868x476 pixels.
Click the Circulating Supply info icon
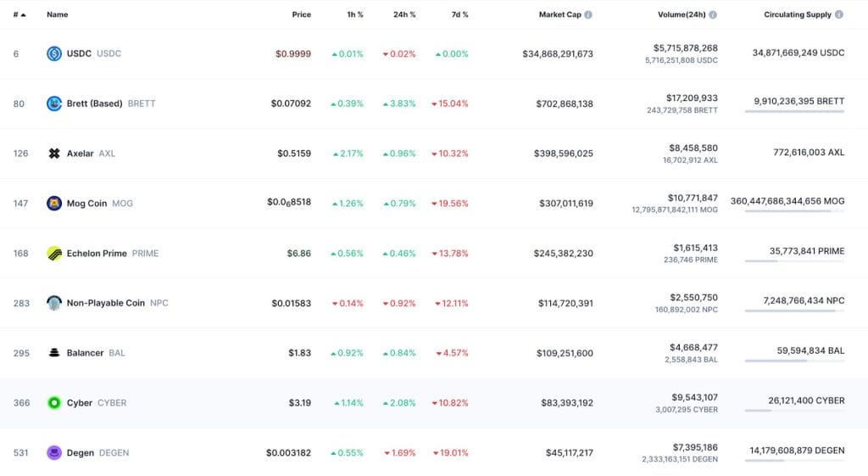click(x=839, y=14)
